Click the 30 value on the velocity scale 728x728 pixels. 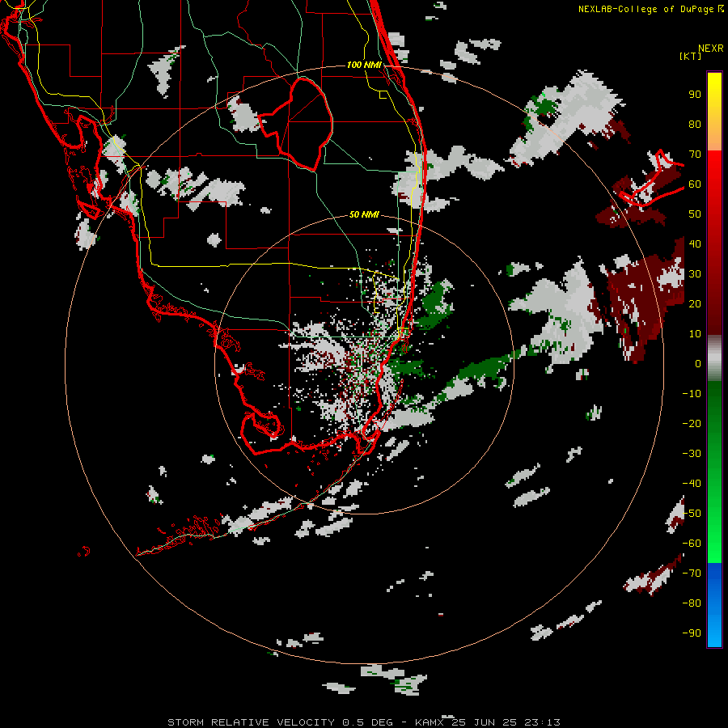695,274
